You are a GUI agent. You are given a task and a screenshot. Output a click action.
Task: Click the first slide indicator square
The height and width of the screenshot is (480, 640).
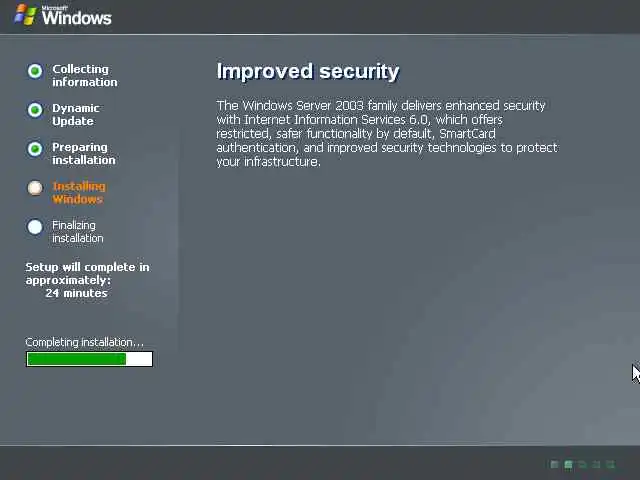click(554, 464)
